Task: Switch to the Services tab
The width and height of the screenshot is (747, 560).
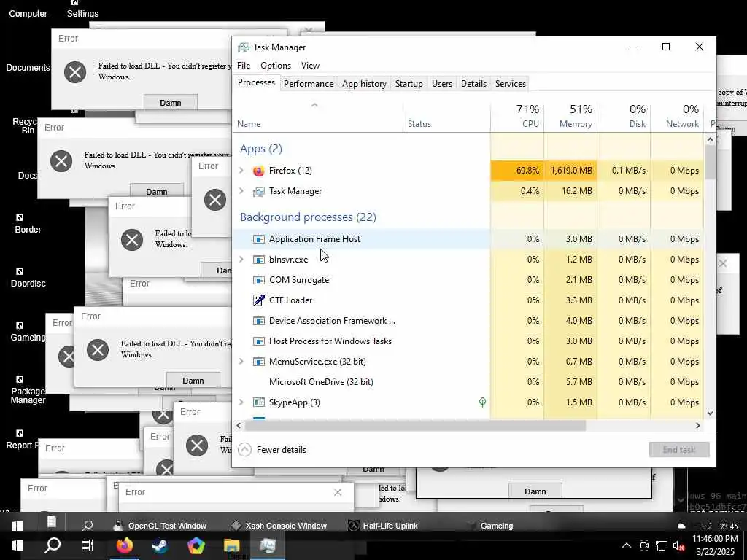Action: click(x=510, y=84)
